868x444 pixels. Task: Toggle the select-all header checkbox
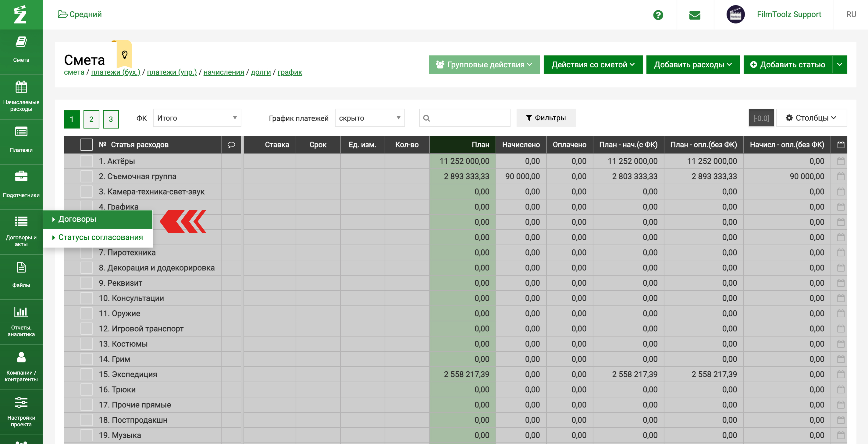pos(86,145)
